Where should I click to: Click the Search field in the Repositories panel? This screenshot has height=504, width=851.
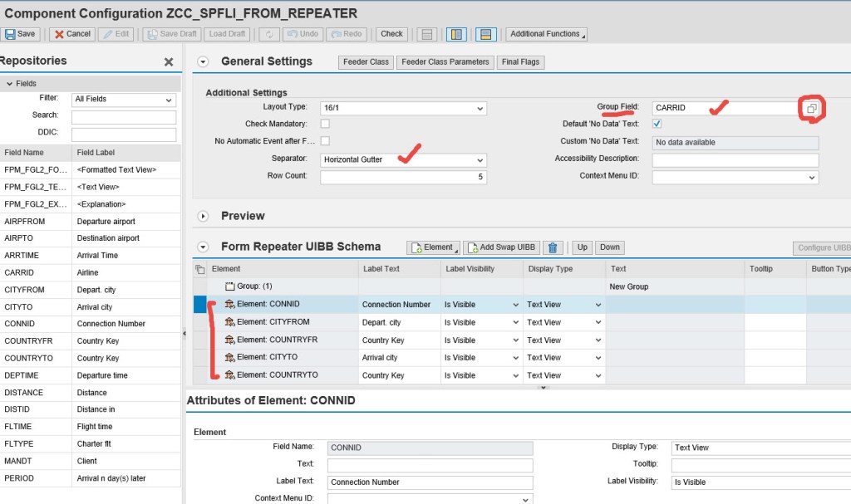[123, 115]
